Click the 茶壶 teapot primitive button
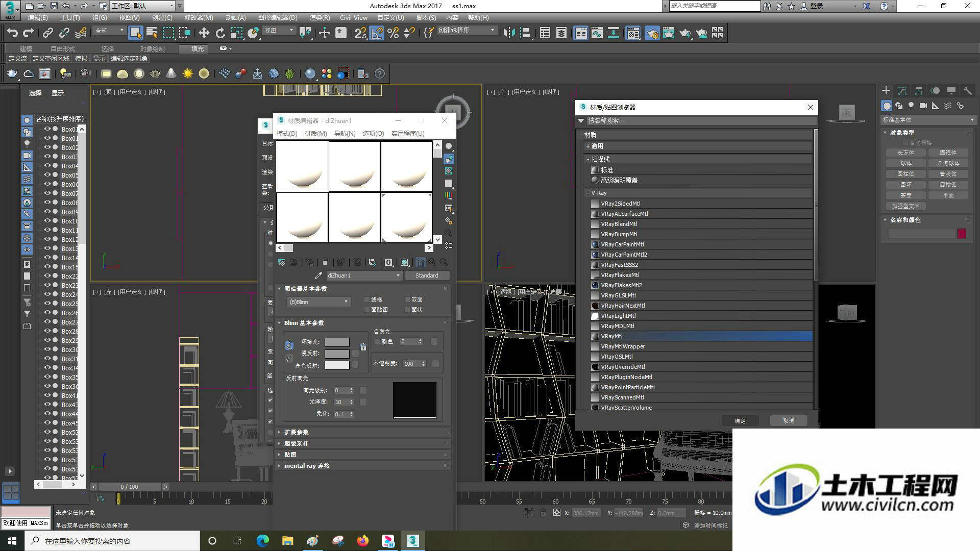Screen dimensions: 980x552 coord(905,195)
